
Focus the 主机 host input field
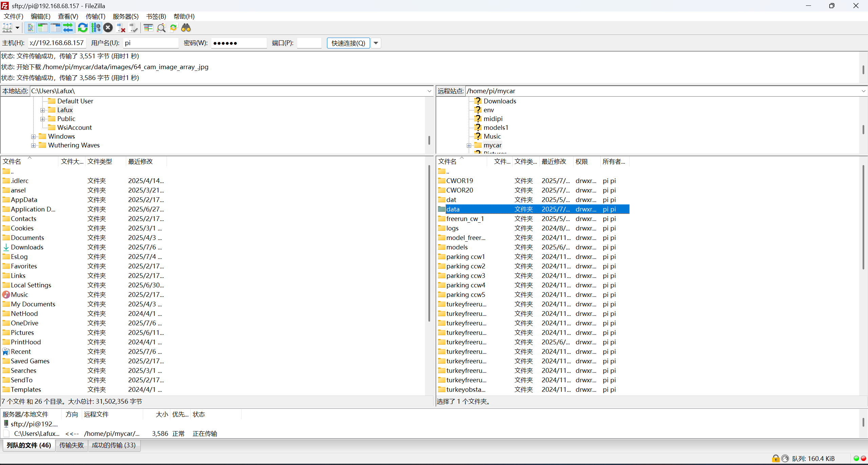[57, 43]
